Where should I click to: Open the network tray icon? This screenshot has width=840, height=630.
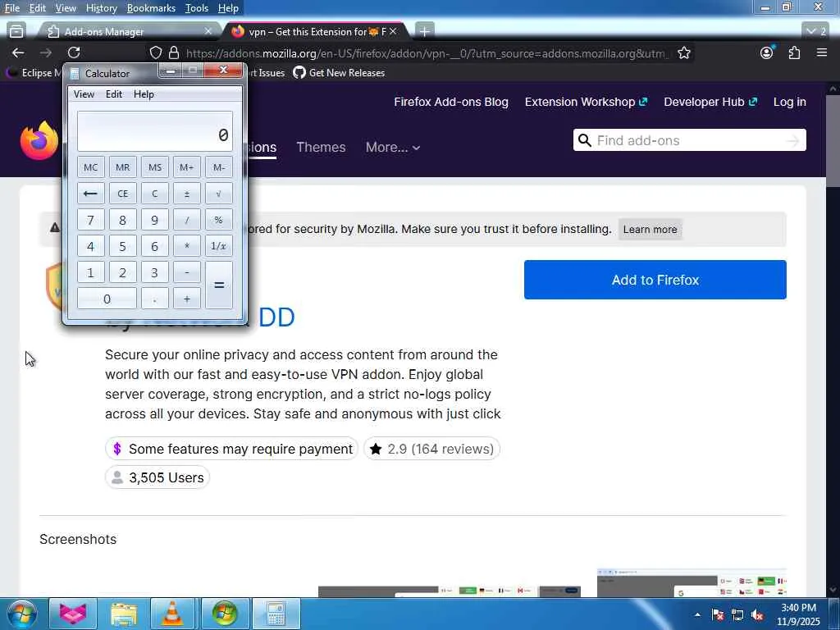[x=737, y=614]
